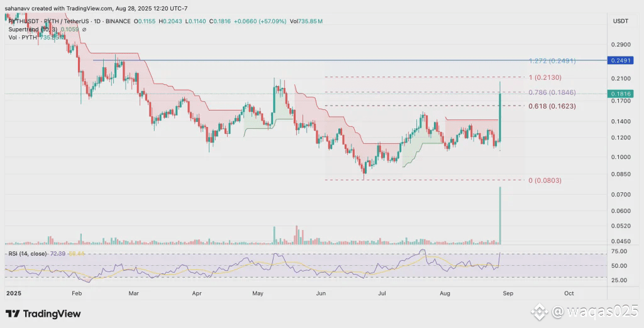Screen dimensions: 644x328
Task: Open the USDT currency selector
Action: 620,21
